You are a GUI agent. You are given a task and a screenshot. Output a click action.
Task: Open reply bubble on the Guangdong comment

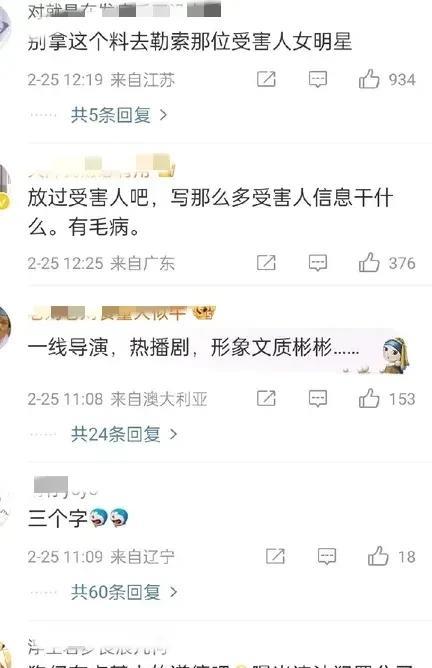[x=318, y=263]
